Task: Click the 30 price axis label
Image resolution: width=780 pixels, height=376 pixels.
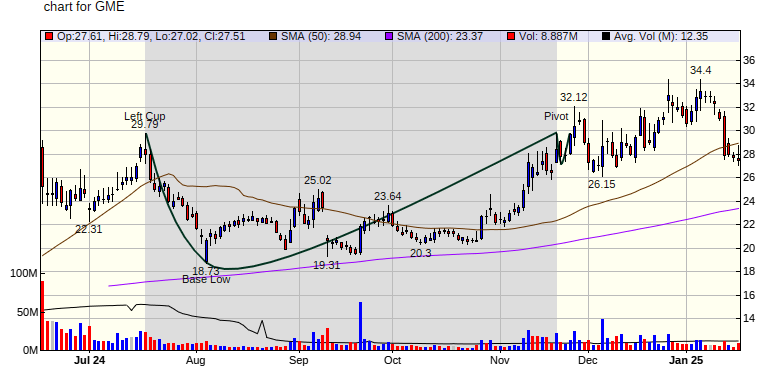Action: tap(750, 131)
